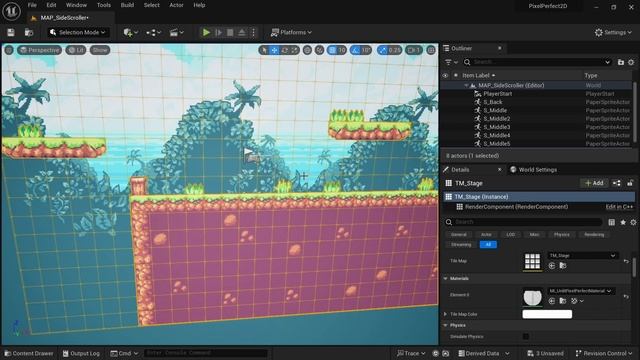640x360 pixels.
Task: Click the stop playback button
Action: point(230,32)
